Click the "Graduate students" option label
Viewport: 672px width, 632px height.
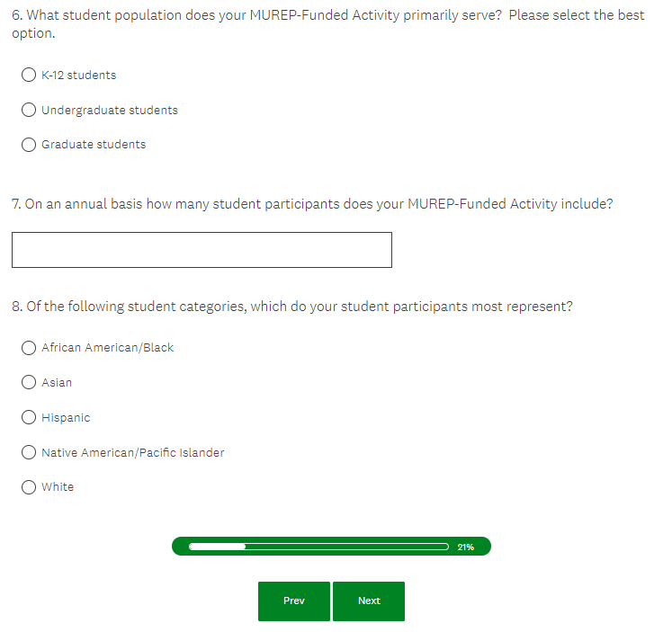(x=94, y=145)
